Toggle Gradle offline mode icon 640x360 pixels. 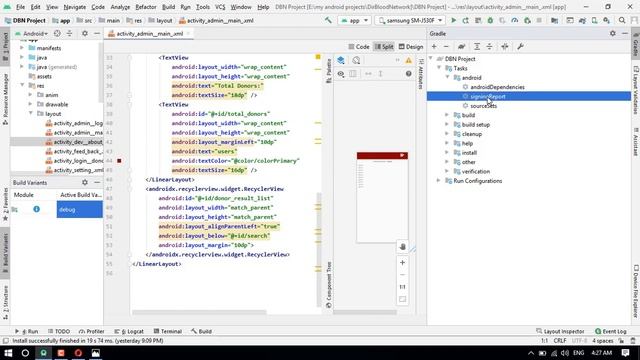(504, 47)
